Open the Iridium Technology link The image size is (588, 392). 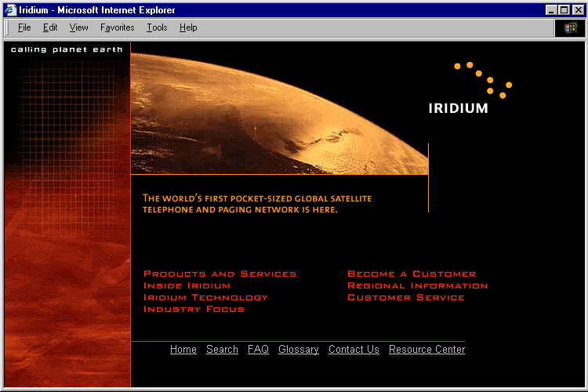coord(205,298)
